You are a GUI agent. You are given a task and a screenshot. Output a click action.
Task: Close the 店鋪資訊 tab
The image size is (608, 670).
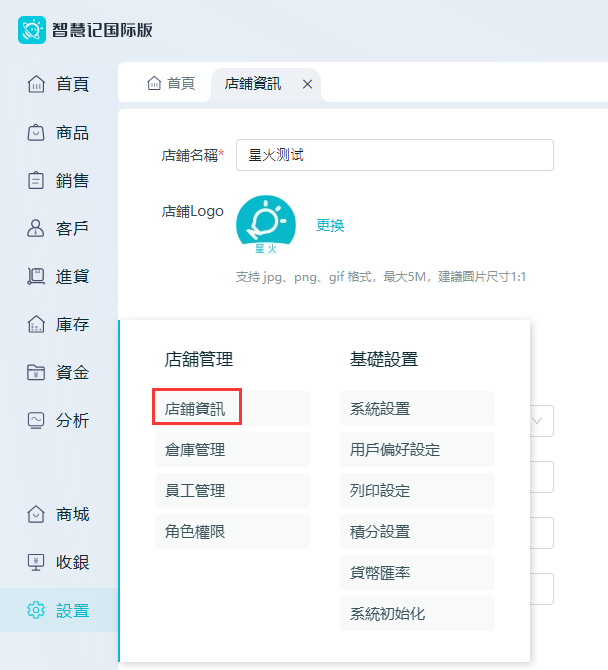pyautogui.click(x=307, y=84)
